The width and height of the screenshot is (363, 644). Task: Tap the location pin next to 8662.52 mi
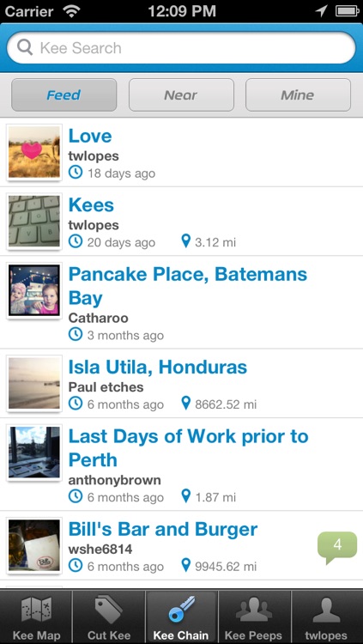pos(186,404)
